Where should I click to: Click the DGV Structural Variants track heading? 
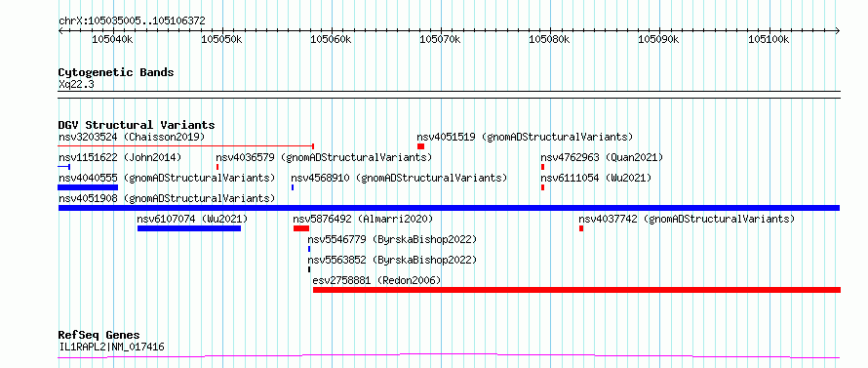tap(137, 125)
